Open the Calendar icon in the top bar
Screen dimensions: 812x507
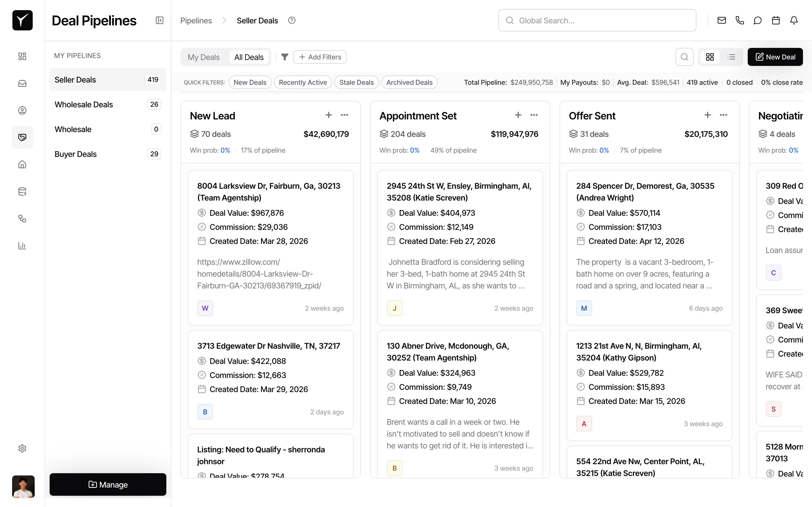pos(776,20)
